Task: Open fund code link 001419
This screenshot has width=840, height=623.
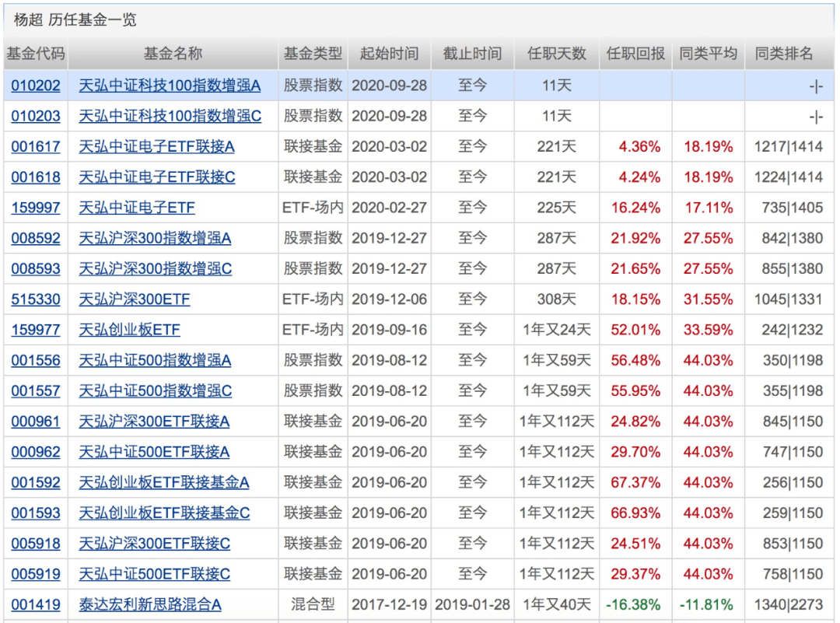Action: point(35,605)
